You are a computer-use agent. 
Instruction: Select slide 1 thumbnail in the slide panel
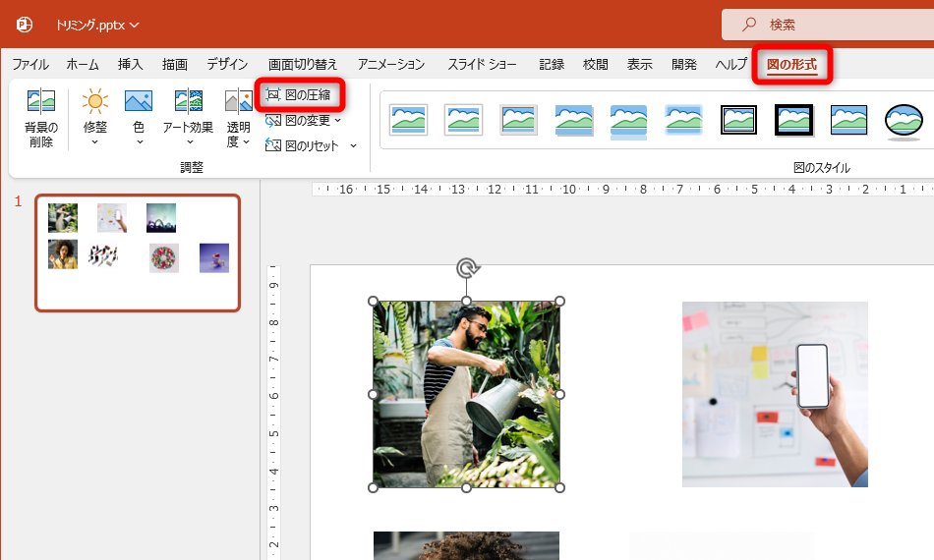click(x=138, y=252)
